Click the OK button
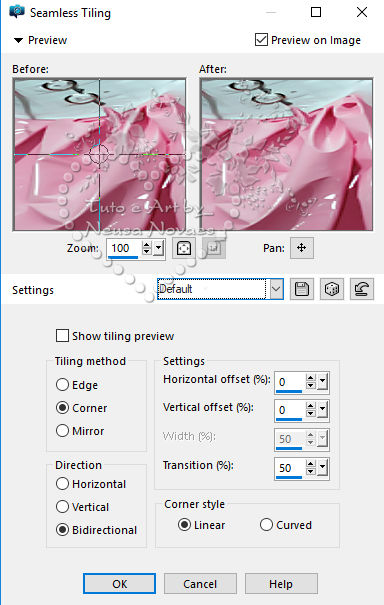This screenshot has width=384, height=605. coord(119,583)
